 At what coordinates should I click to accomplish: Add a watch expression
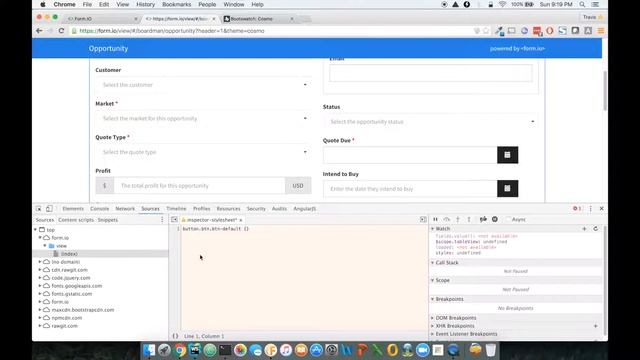coord(584,229)
